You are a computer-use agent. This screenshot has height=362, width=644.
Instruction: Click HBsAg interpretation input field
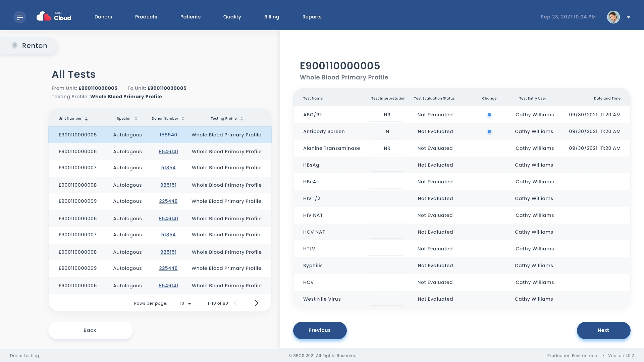coord(387,165)
